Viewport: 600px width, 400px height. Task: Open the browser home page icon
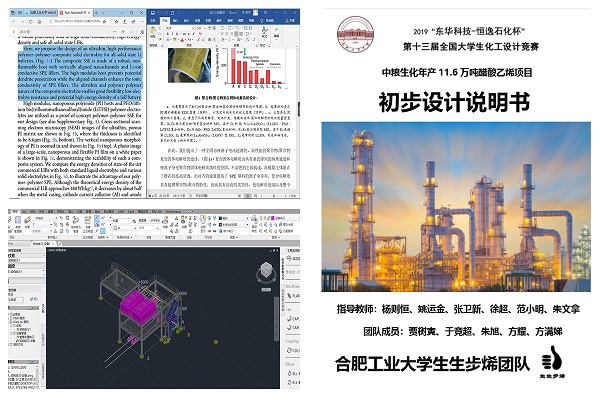point(39,22)
